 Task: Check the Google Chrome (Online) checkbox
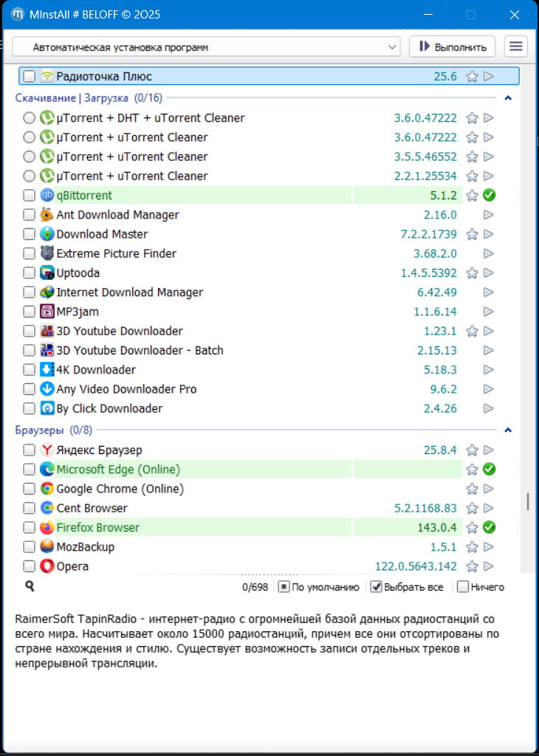tap(29, 489)
